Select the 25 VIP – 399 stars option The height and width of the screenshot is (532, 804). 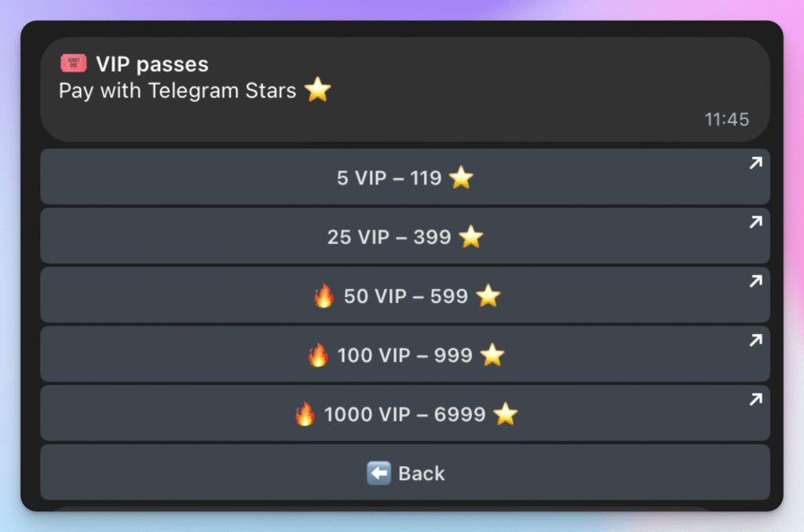(x=404, y=236)
